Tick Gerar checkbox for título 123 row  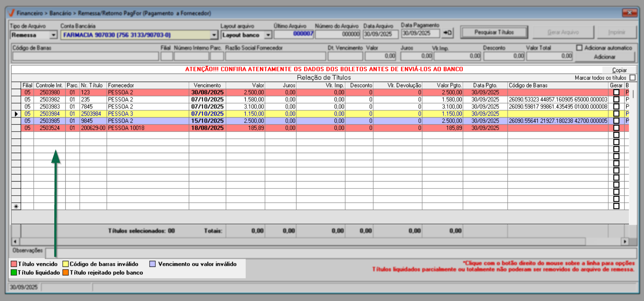pyautogui.click(x=616, y=92)
